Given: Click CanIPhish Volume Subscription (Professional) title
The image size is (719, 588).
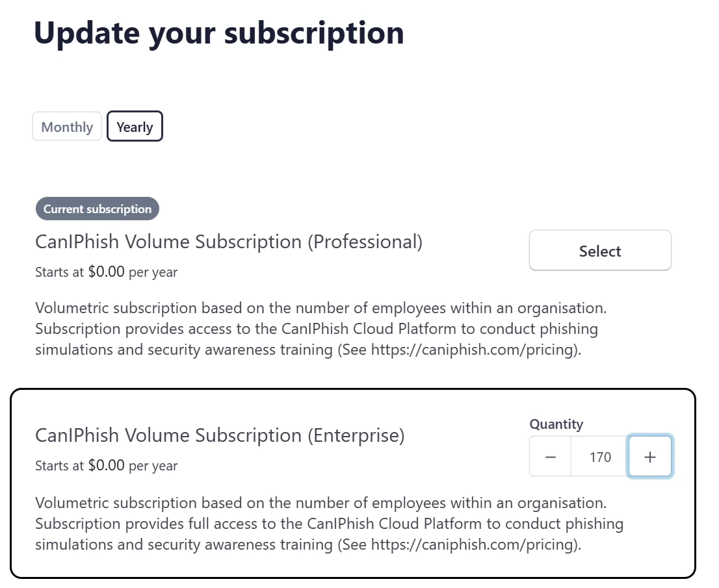Looking at the screenshot, I should pyautogui.click(x=229, y=242).
